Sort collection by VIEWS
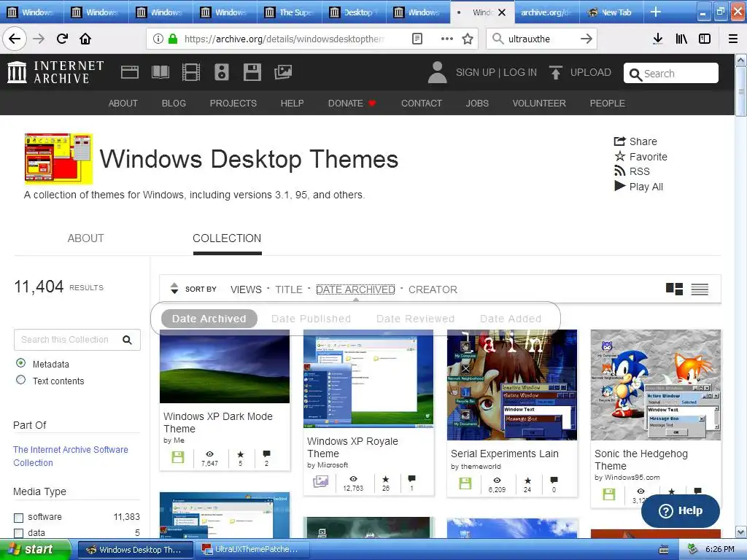This screenshot has width=747, height=560. 246,289
